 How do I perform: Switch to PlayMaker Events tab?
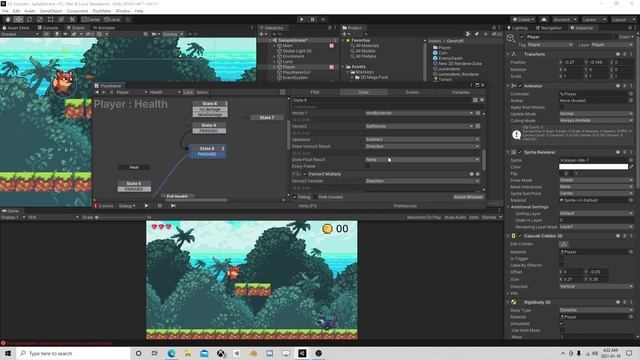click(x=412, y=92)
